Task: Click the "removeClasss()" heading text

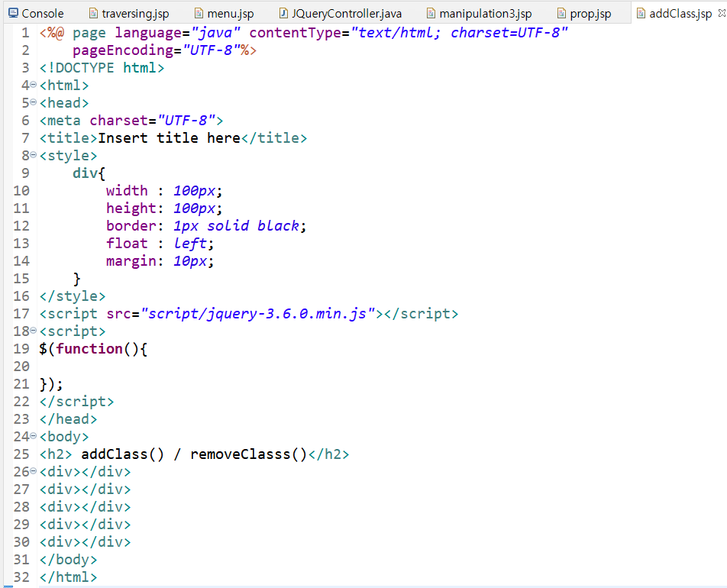Action: 248,454
